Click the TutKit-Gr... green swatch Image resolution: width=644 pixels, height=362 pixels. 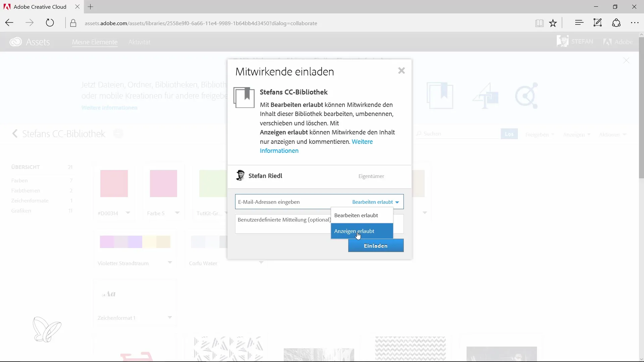pyautogui.click(x=213, y=183)
